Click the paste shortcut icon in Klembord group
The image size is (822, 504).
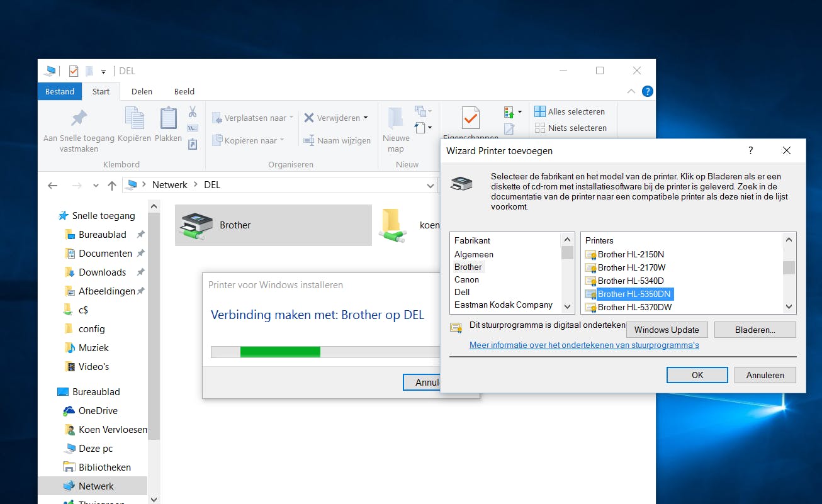pos(193,144)
